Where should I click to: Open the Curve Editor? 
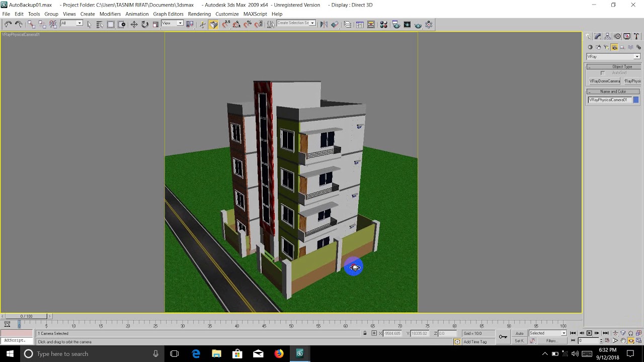click(x=360, y=24)
